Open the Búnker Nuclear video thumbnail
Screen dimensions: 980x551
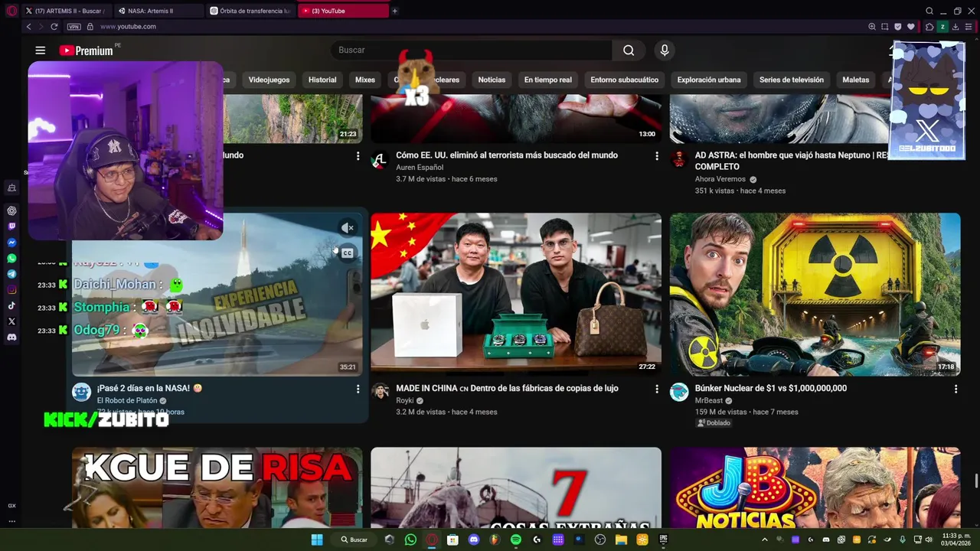815,295
